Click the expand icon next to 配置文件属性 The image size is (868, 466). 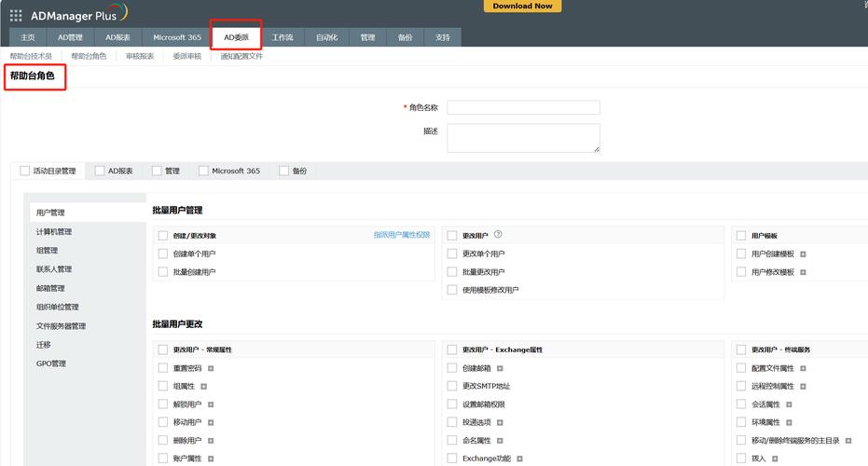click(804, 368)
